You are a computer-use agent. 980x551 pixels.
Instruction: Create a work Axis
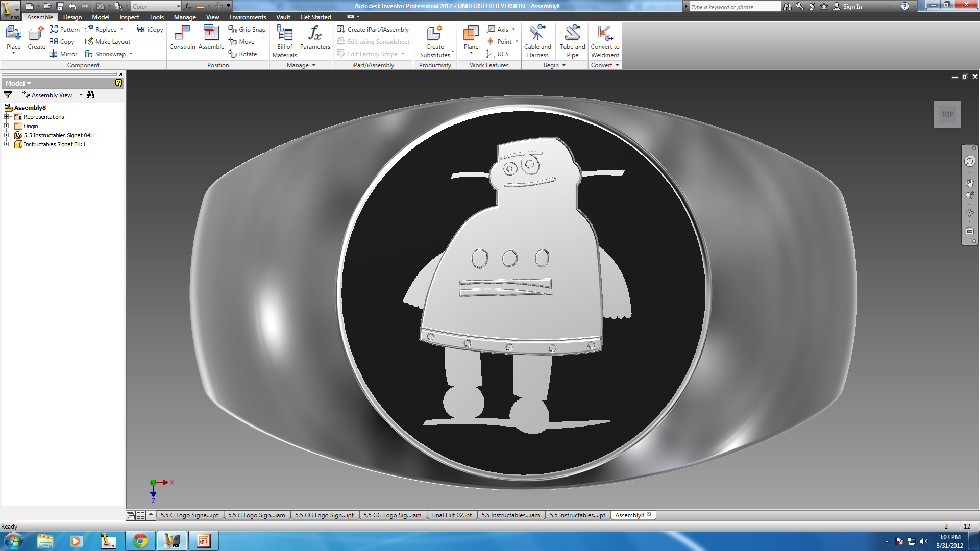point(498,29)
